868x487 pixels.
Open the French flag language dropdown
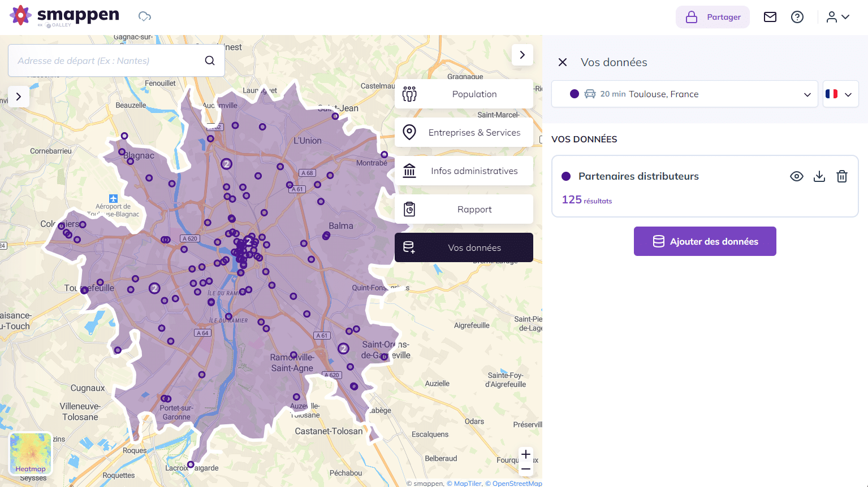click(x=840, y=94)
